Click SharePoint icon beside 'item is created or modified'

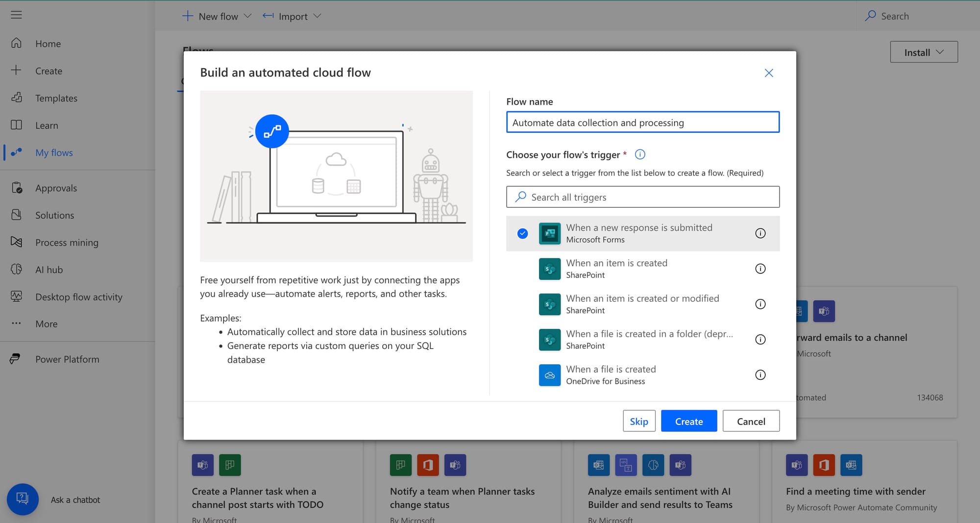(x=550, y=304)
